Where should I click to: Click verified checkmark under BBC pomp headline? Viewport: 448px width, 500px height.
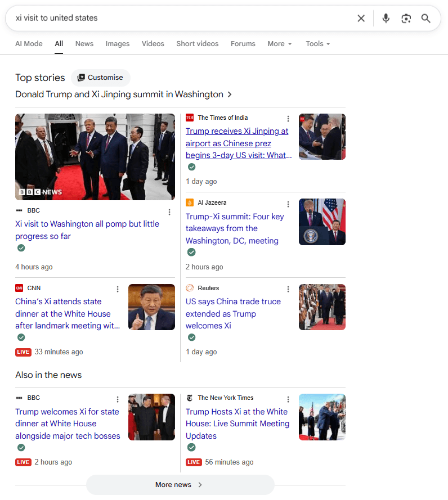pos(21,248)
